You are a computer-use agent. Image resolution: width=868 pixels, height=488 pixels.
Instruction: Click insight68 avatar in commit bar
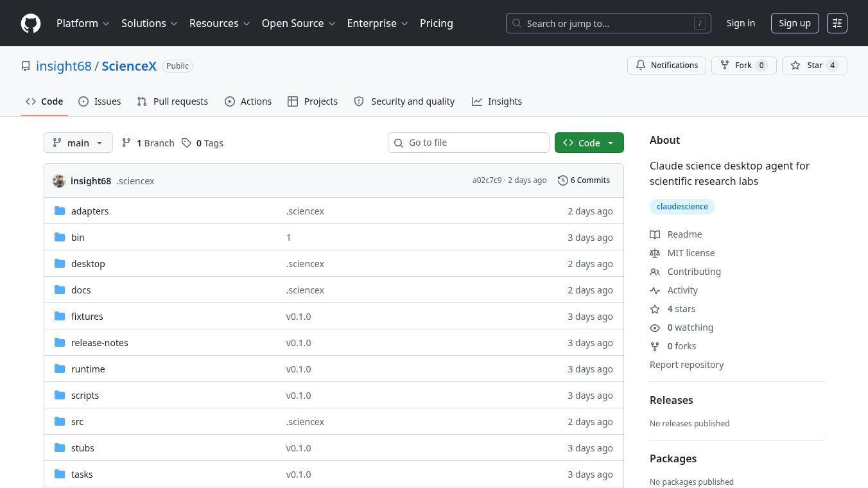click(x=59, y=180)
